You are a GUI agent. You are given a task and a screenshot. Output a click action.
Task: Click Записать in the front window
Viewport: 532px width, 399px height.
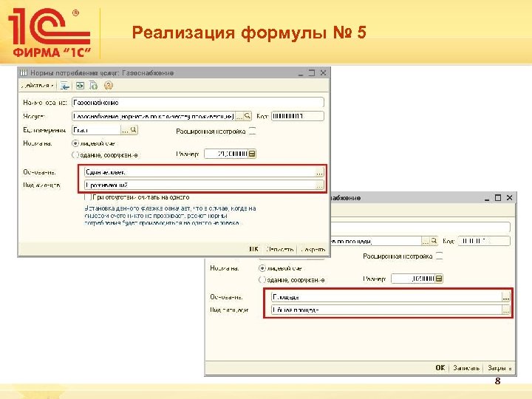[x=279, y=249]
